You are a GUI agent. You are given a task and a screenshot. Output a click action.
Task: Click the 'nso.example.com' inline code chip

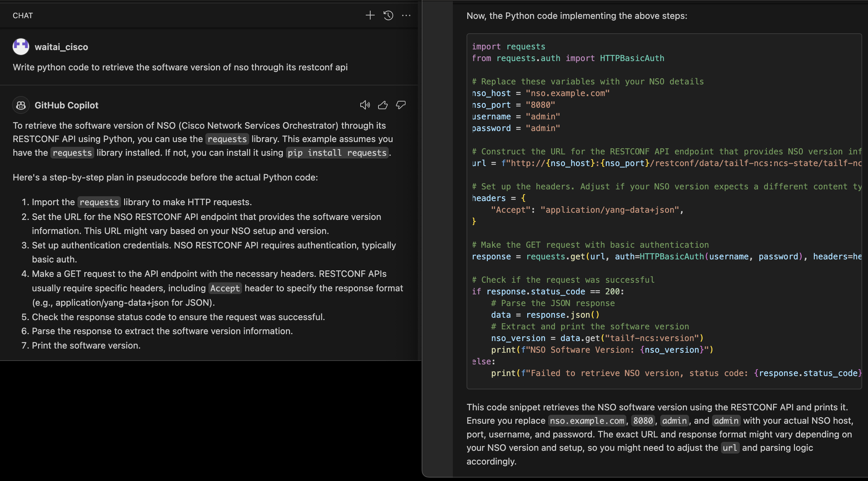[x=587, y=421]
